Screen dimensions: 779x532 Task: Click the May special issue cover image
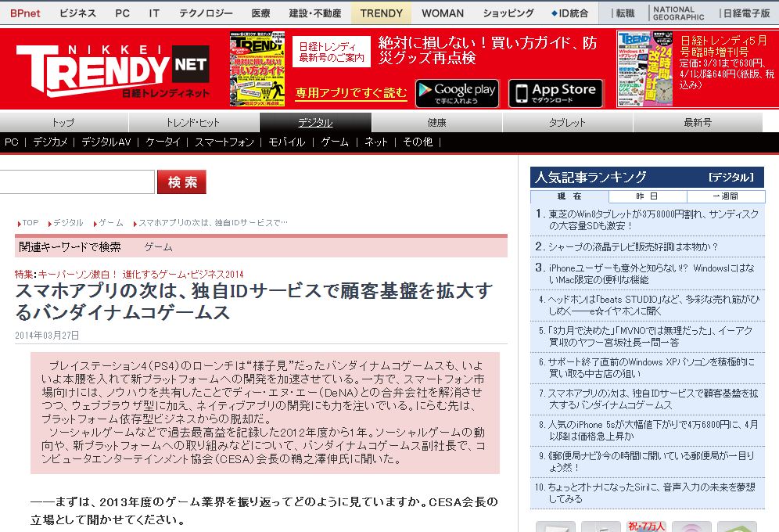click(645, 69)
